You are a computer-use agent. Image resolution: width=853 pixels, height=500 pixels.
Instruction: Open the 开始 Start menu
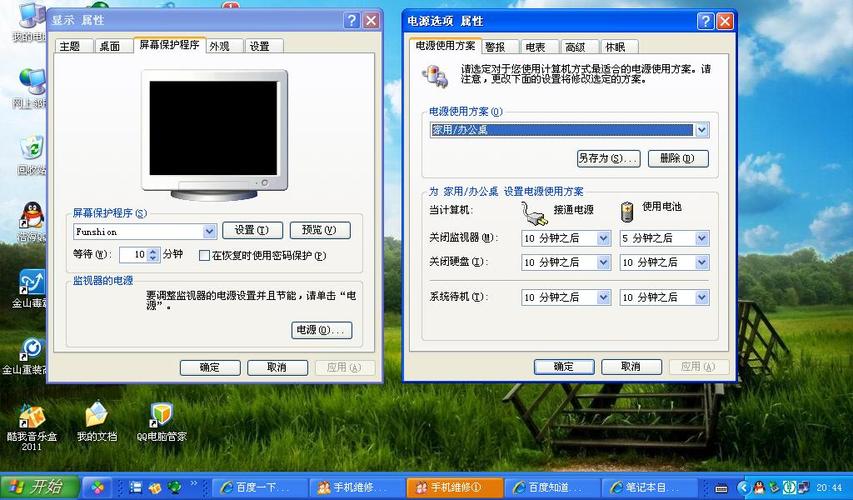40,487
